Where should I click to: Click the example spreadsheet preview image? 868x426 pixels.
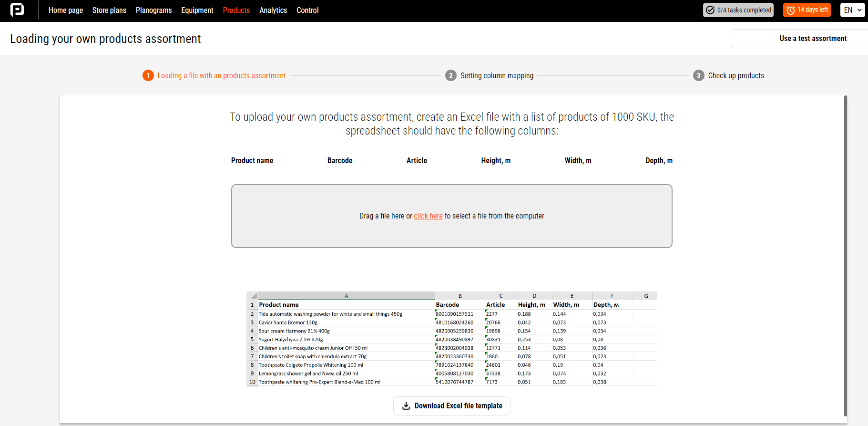pyautogui.click(x=451, y=339)
